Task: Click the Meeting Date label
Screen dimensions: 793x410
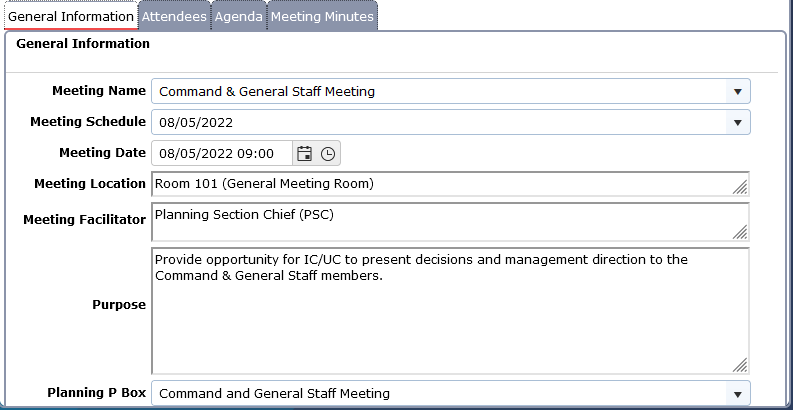Action: pos(103,153)
